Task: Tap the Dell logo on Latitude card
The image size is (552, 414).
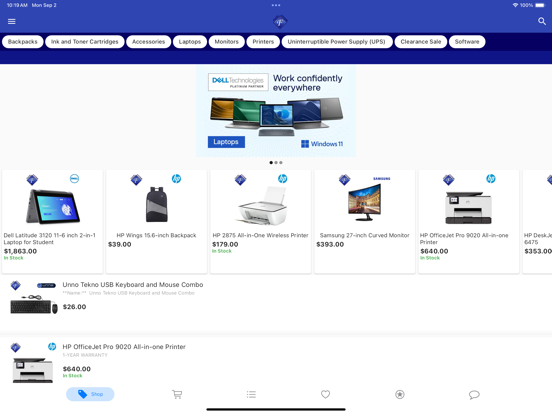Action: pos(74,179)
